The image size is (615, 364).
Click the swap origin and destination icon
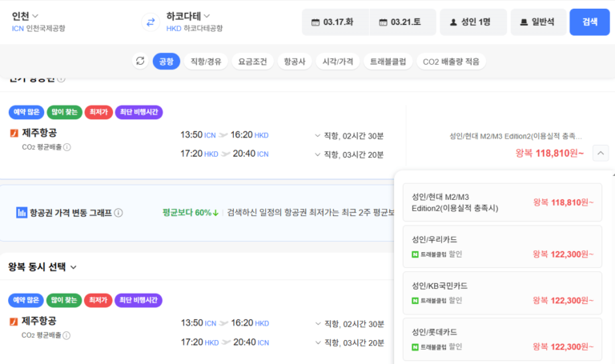click(x=150, y=22)
